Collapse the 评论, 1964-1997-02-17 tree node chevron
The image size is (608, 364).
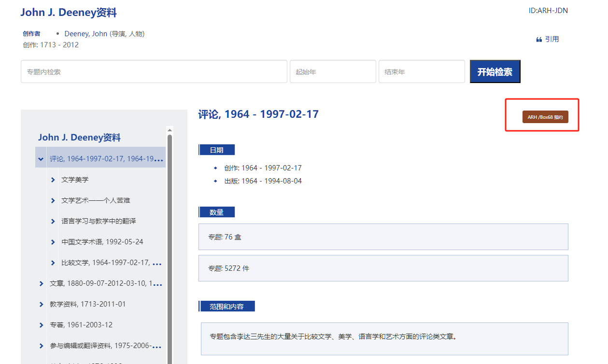(41, 159)
